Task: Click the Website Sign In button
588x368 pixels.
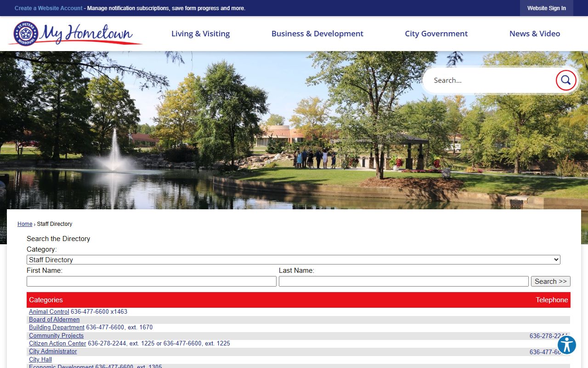Action: tap(547, 8)
